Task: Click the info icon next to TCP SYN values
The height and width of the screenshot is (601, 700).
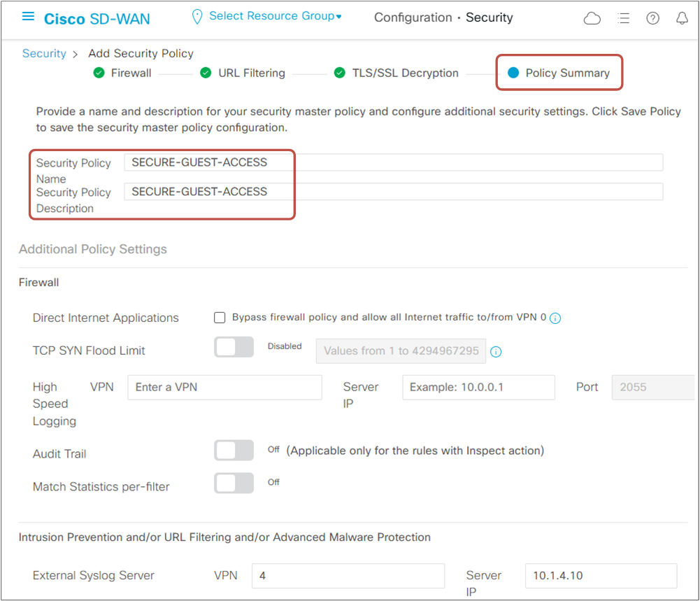Action: click(x=497, y=352)
